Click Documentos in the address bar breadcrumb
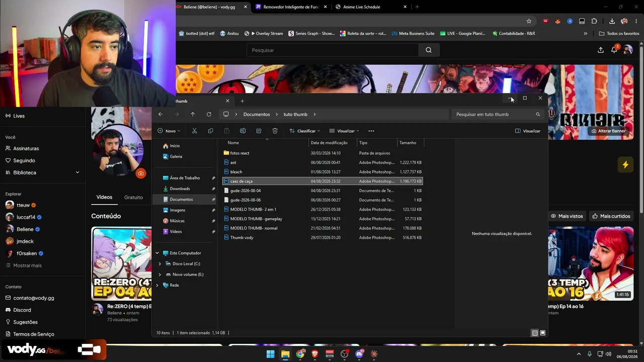644x362 pixels. pyautogui.click(x=257, y=114)
